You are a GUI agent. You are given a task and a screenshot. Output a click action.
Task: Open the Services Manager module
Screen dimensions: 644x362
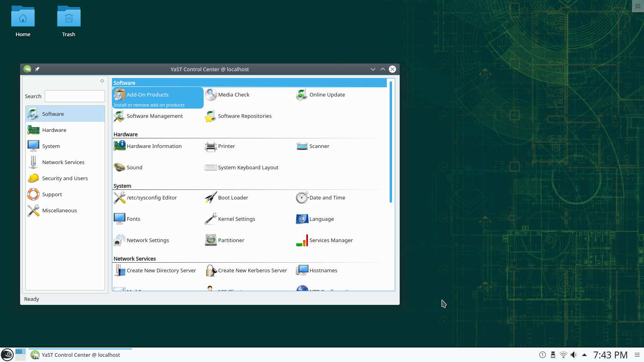coord(324,241)
